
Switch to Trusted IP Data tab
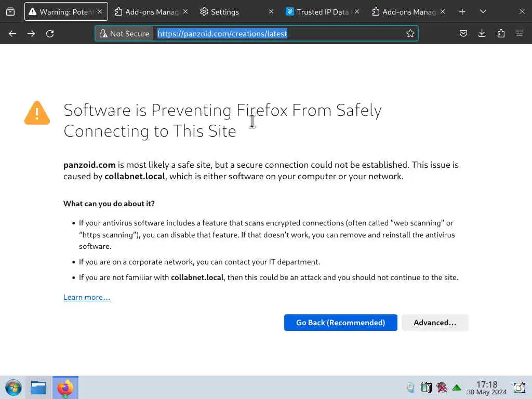(x=322, y=12)
